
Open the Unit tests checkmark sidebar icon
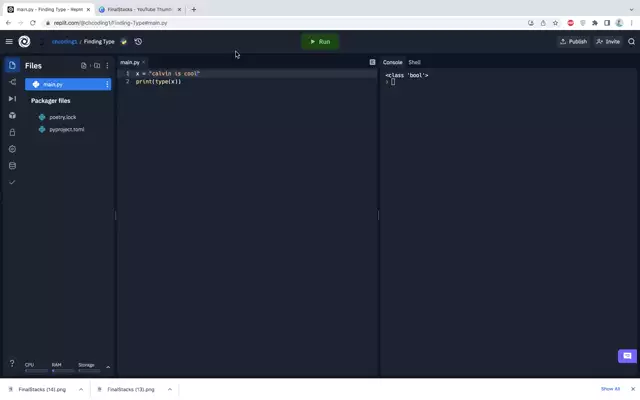click(12, 182)
